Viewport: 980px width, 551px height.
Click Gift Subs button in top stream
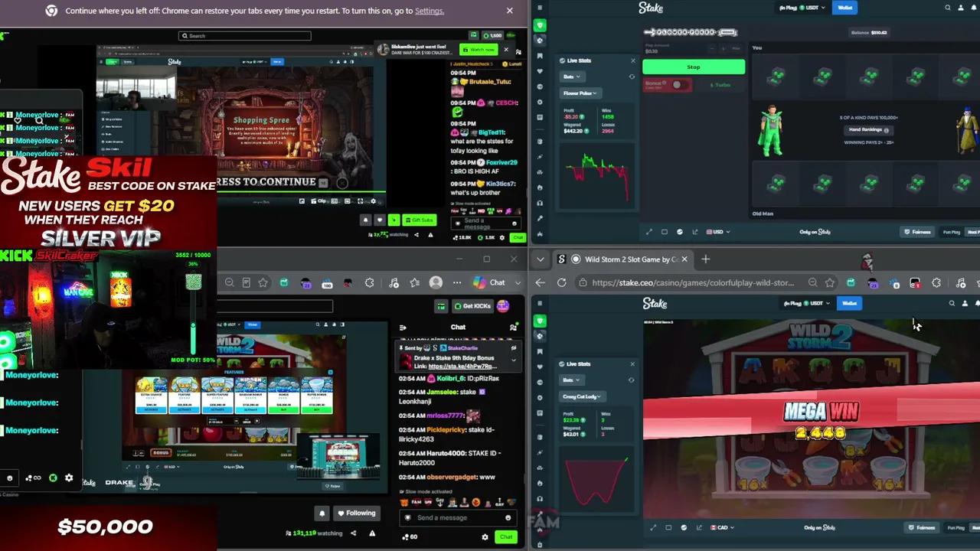click(419, 220)
